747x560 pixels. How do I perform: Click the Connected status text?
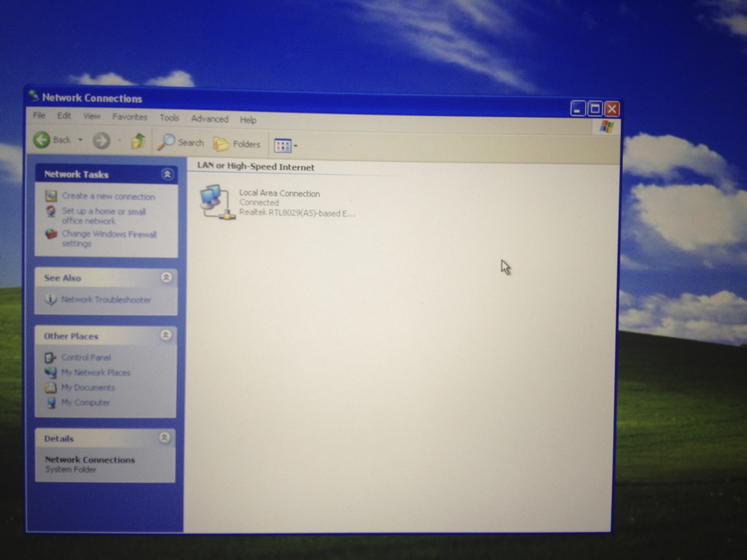(x=259, y=202)
